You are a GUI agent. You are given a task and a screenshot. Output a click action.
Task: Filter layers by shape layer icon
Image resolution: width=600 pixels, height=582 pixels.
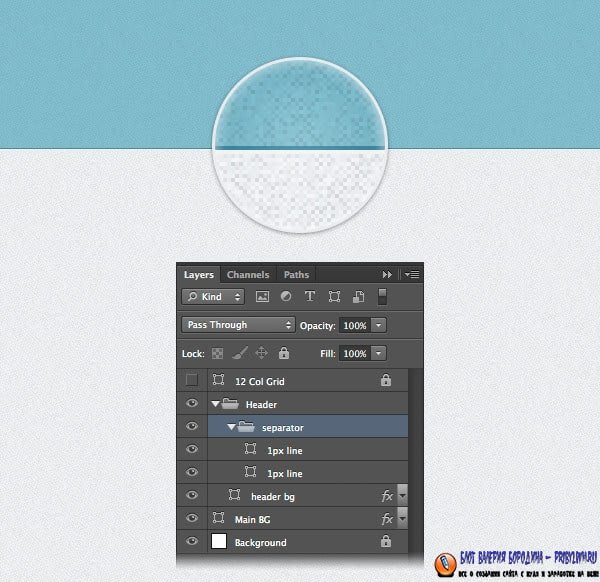(x=334, y=297)
